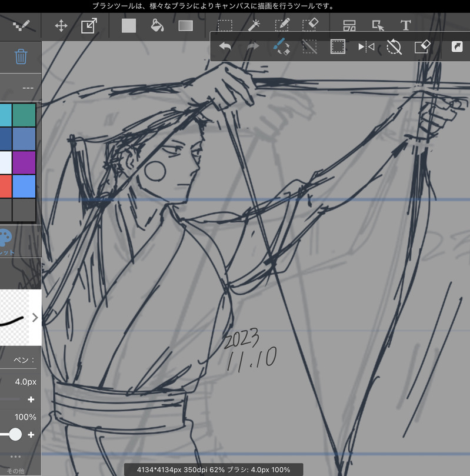Select the rectangular Selection tool
470x476 pixels.
(225, 26)
